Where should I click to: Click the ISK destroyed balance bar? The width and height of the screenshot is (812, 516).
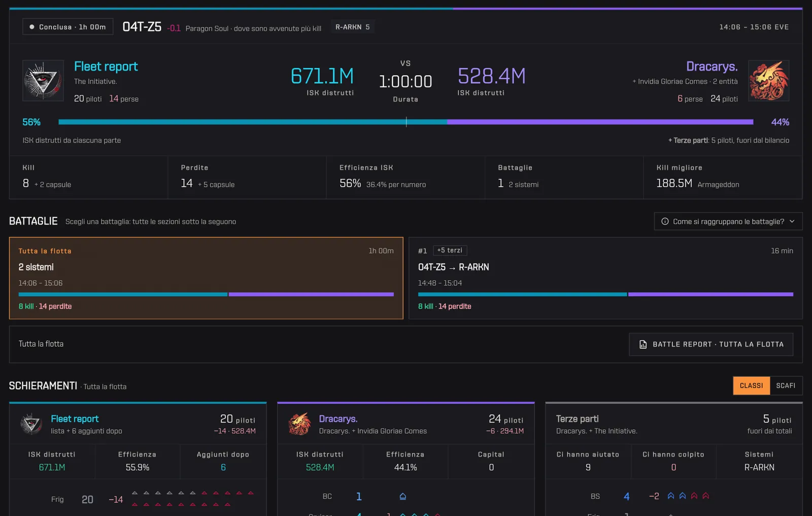[x=406, y=122]
